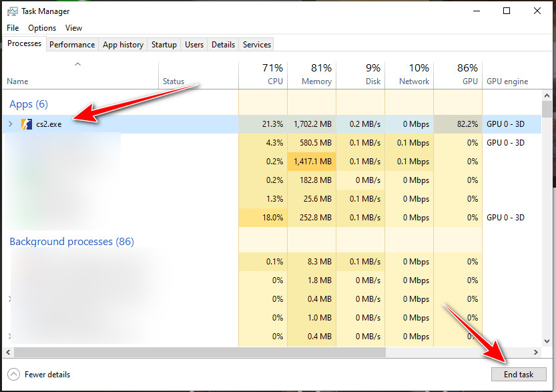The width and height of the screenshot is (556, 392).
Task: Click the Task Manager title bar icon
Action: tap(11, 11)
